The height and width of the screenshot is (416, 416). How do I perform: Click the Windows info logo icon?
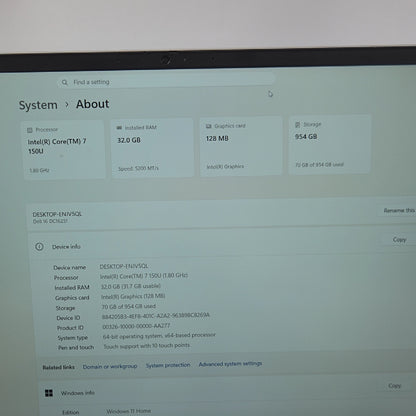(x=49, y=393)
